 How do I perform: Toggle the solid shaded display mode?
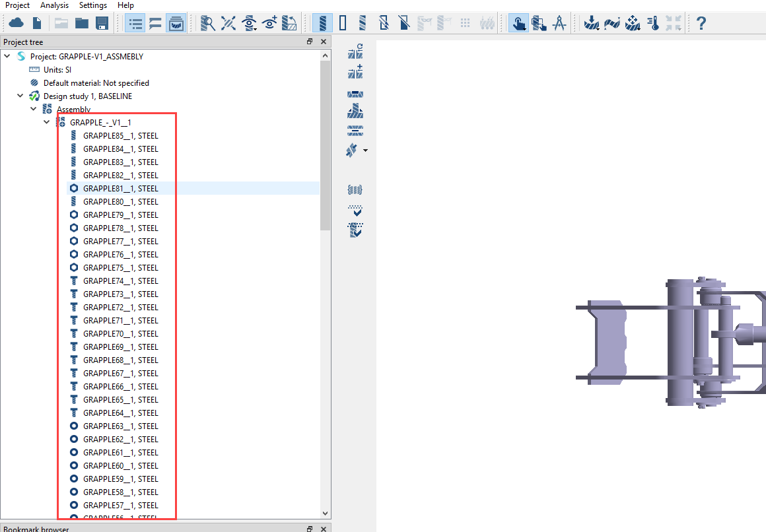click(322, 24)
